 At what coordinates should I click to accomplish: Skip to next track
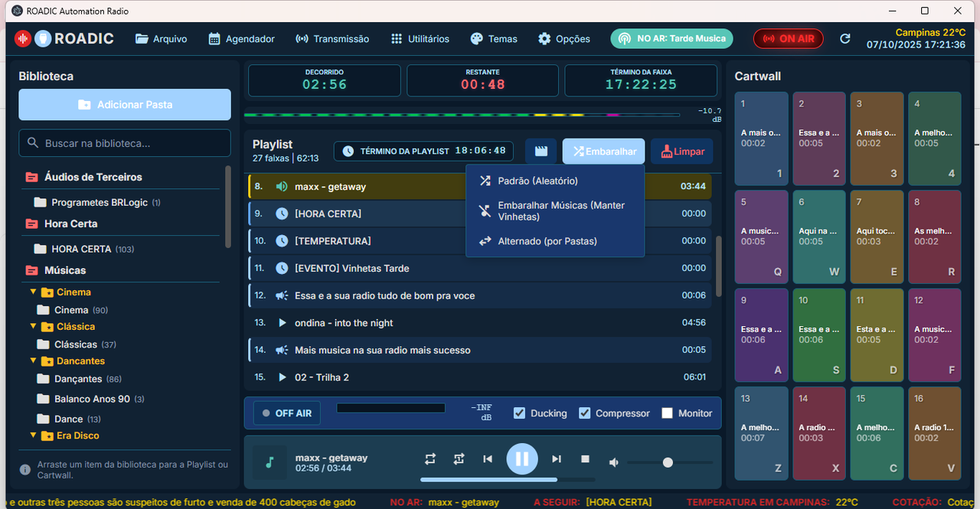click(x=557, y=458)
